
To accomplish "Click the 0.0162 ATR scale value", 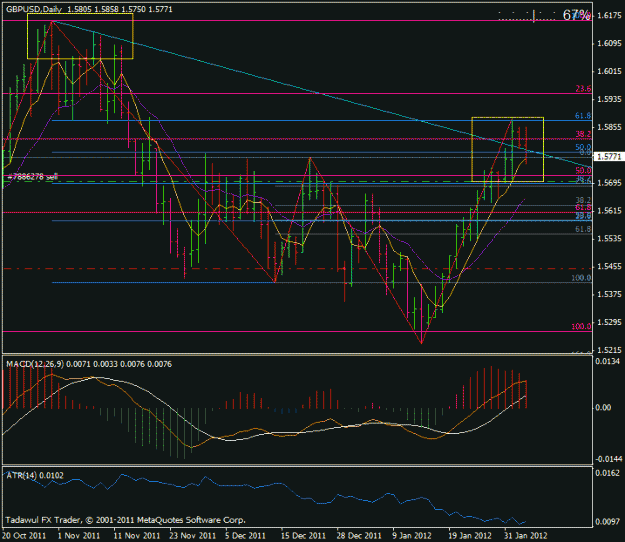I will [x=608, y=473].
